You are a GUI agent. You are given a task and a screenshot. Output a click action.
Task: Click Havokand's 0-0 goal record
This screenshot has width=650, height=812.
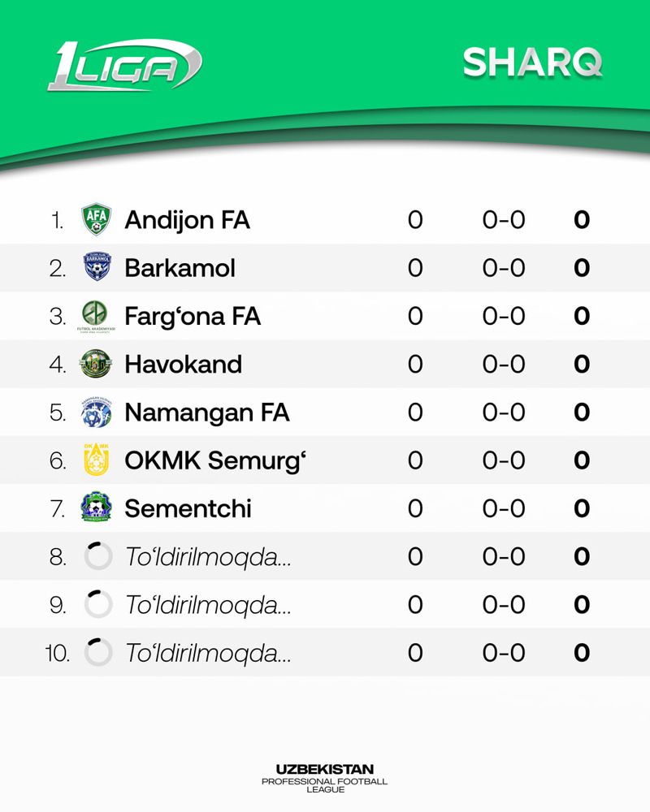pyautogui.click(x=504, y=365)
